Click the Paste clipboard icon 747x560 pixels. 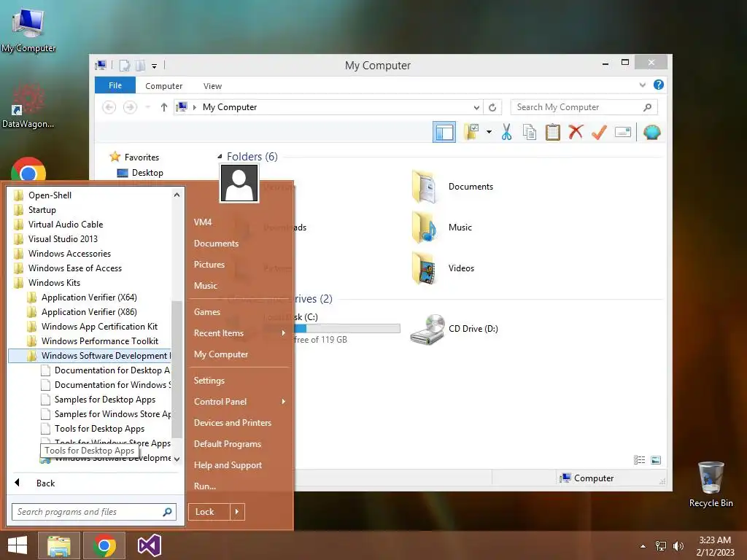553,132
